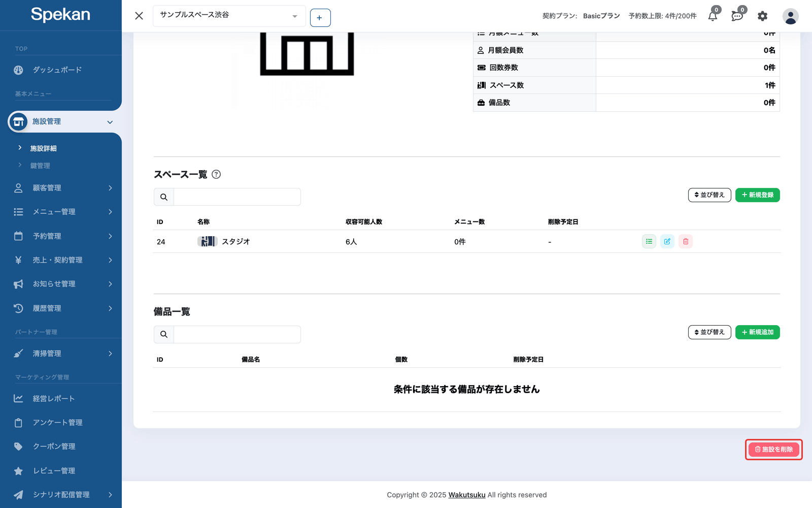Click 経営レポート label in the sidebar
Viewport: 812px width, 508px height.
(x=54, y=399)
